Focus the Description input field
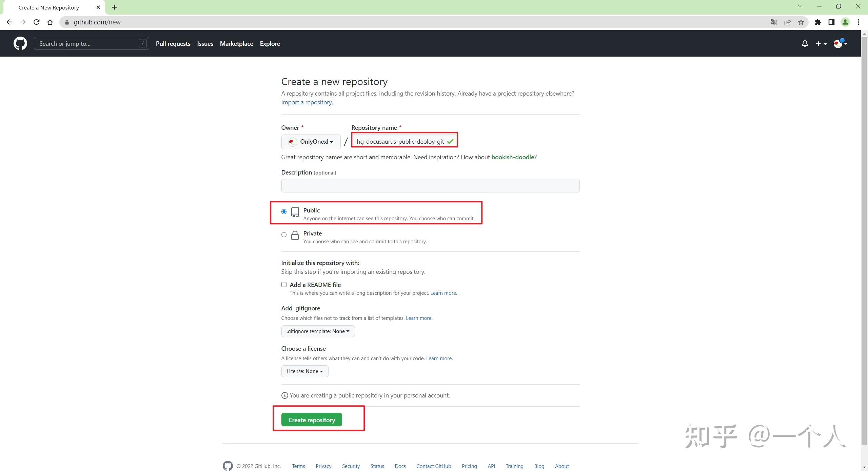Image resolution: width=868 pixels, height=471 pixels. point(430,186)
